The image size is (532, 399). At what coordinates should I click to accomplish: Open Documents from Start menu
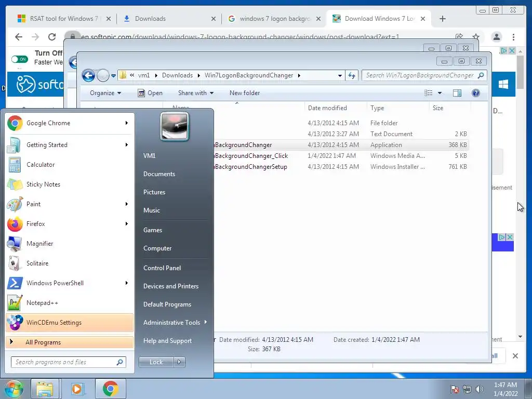pyautogui.click(x=159, y=174)
